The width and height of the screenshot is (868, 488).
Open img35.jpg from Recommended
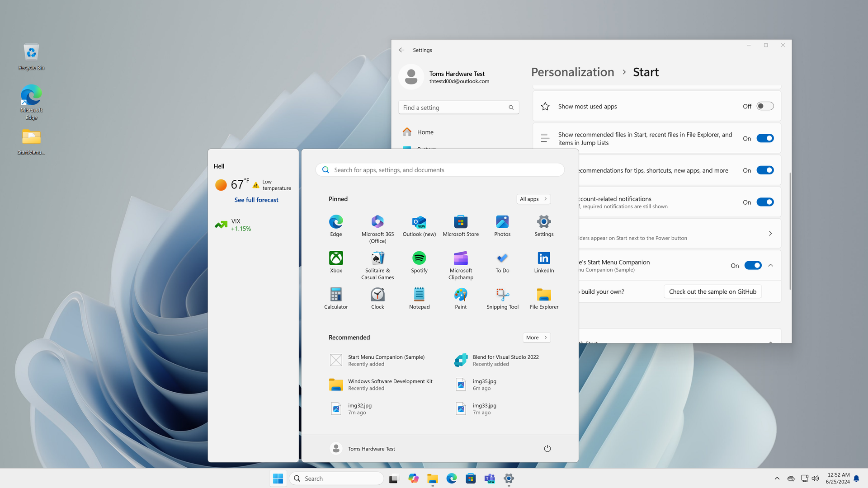[484, 384]
